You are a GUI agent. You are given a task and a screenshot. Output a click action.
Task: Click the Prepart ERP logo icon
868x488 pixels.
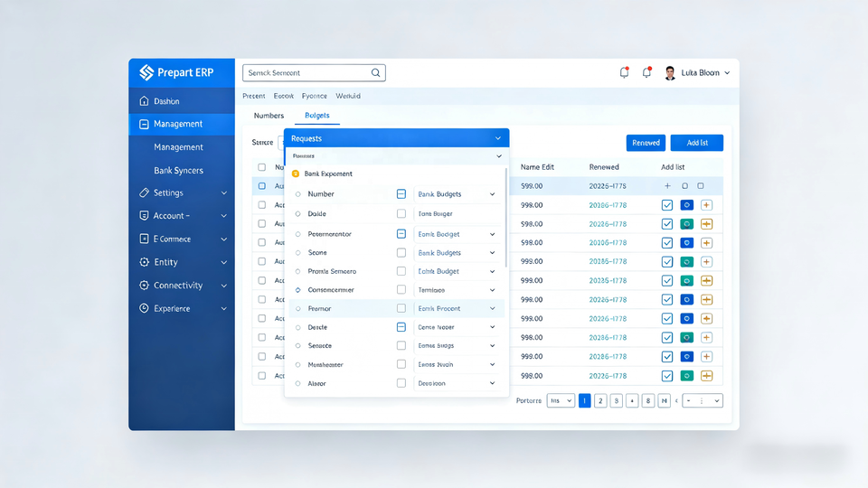[x=146, y=72]
